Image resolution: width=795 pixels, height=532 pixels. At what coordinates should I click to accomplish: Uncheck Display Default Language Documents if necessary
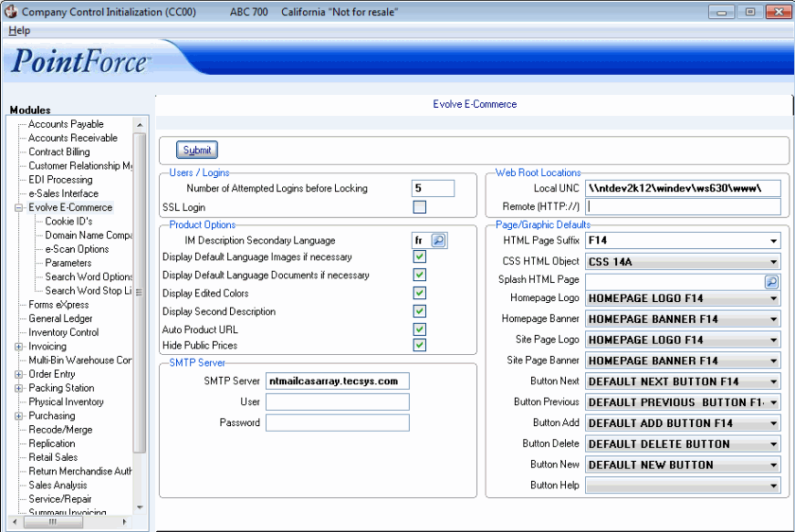pyautogui.click(x=419, y=275)
